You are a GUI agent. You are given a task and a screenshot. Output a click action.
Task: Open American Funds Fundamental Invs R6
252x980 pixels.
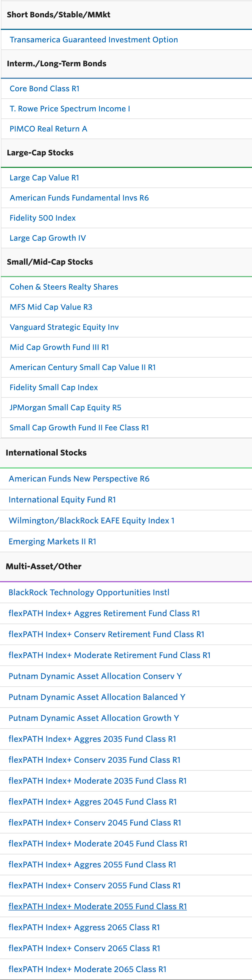coord(79,198)
